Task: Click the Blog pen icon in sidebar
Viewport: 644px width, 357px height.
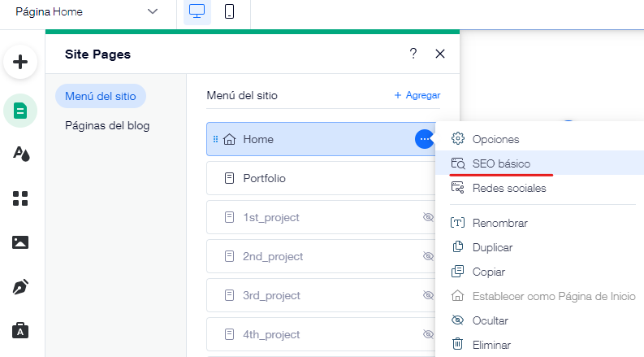Action: click(20, 286)
